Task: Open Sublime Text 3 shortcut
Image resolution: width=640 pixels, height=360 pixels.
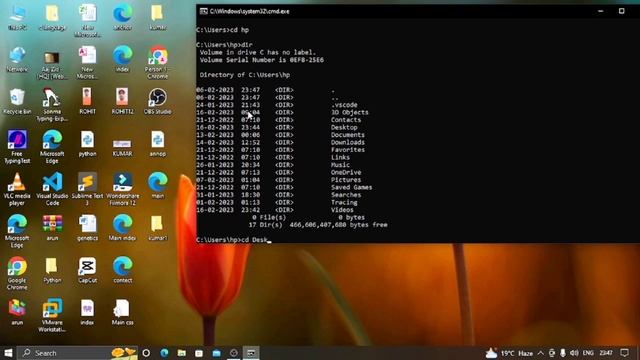Action: pyautogui.click(x=87, y=189)
